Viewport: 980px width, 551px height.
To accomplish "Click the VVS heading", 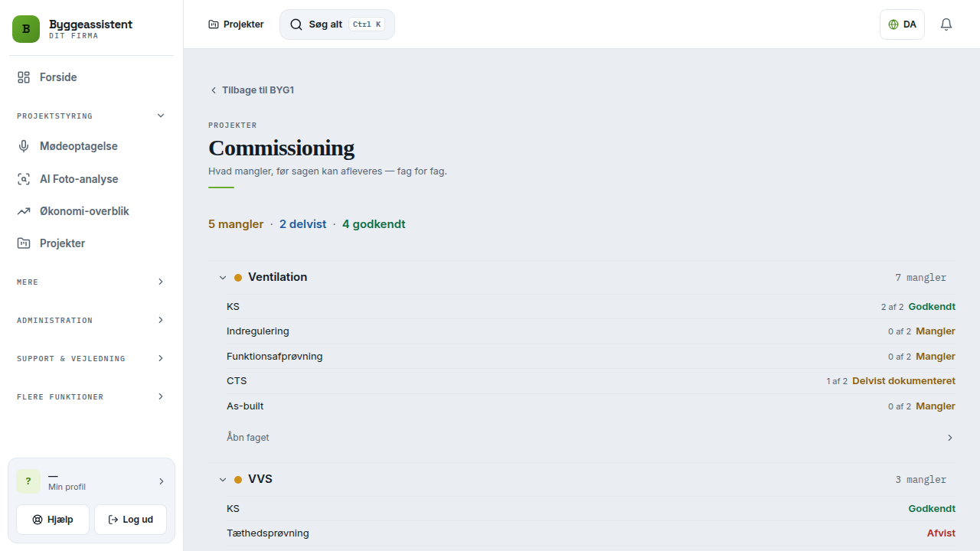I will point(260,479).
